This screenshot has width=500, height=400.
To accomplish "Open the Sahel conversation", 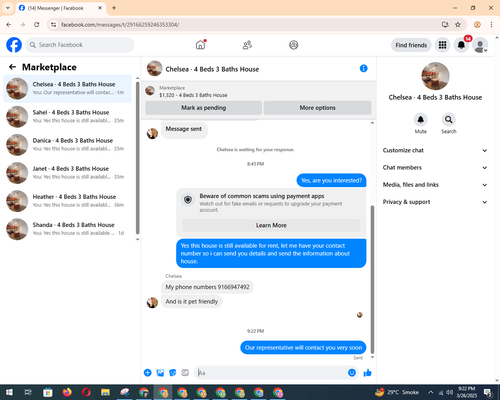I will pos(67,116).
